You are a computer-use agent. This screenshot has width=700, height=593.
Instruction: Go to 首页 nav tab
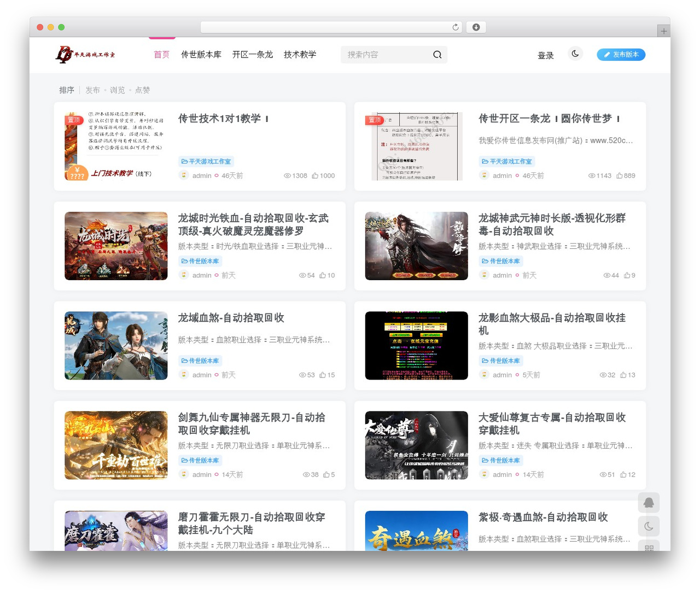[x=161, y=55]
